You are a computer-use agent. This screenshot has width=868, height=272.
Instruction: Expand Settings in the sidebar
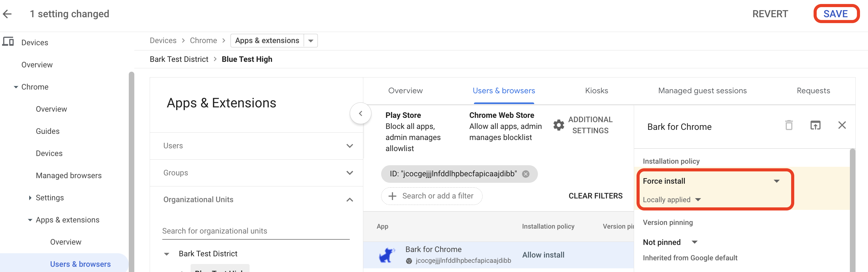coord(30,198)
